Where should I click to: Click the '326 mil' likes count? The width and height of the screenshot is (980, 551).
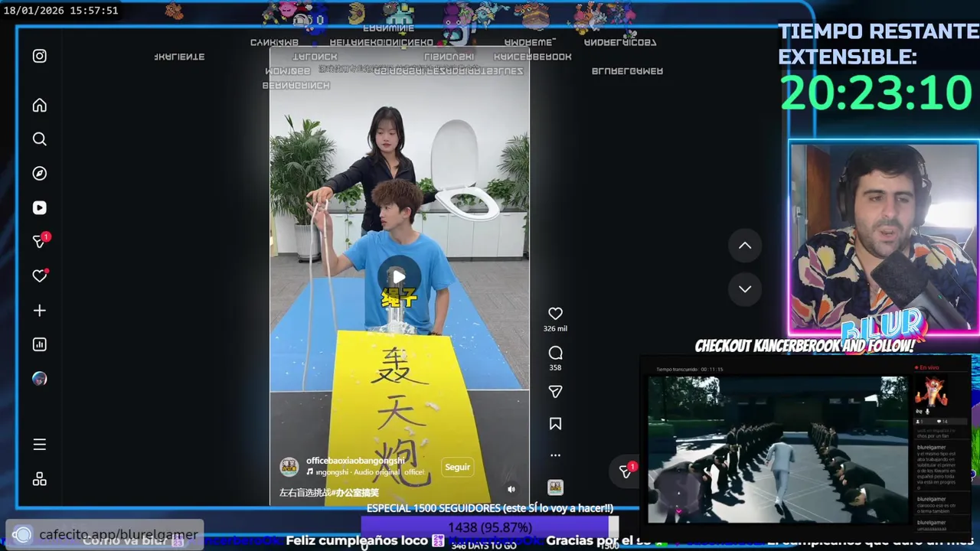click(555, 329)
